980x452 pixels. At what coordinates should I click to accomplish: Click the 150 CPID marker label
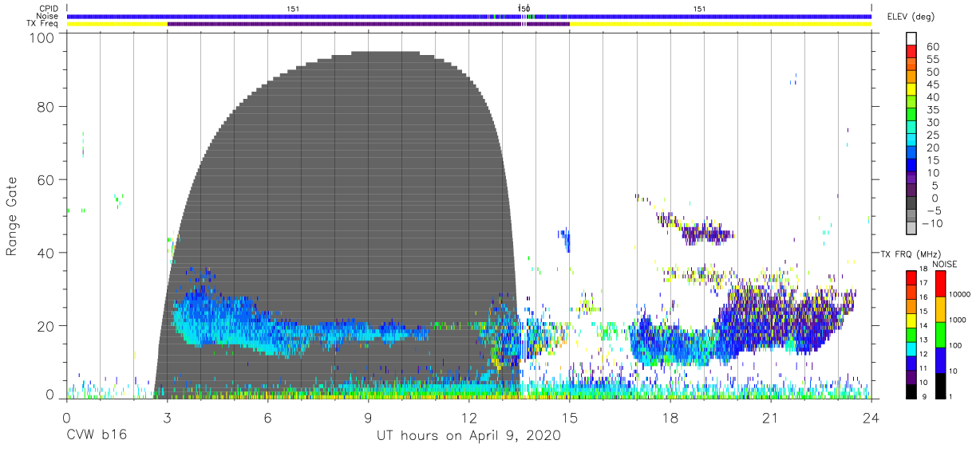click(524, 9)
